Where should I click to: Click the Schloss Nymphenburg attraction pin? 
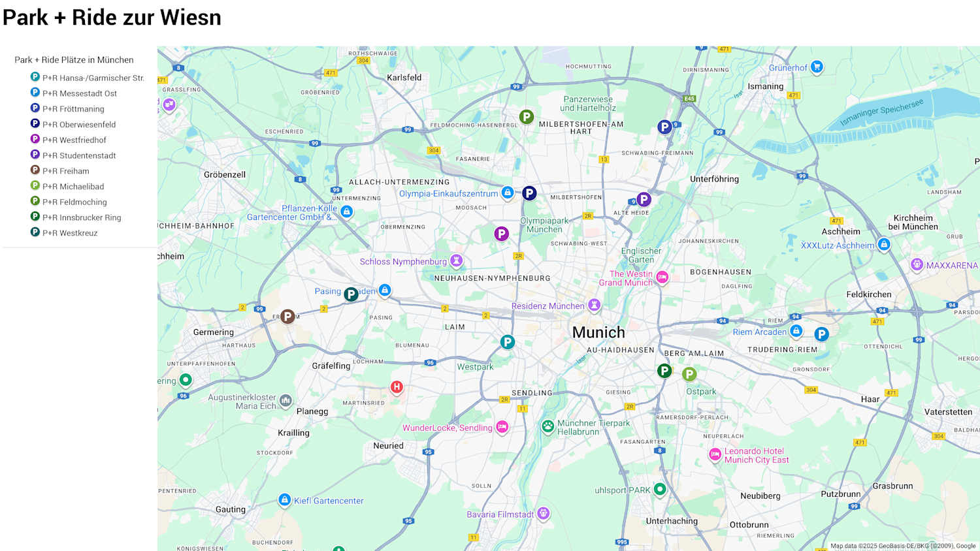click(457, 261)
